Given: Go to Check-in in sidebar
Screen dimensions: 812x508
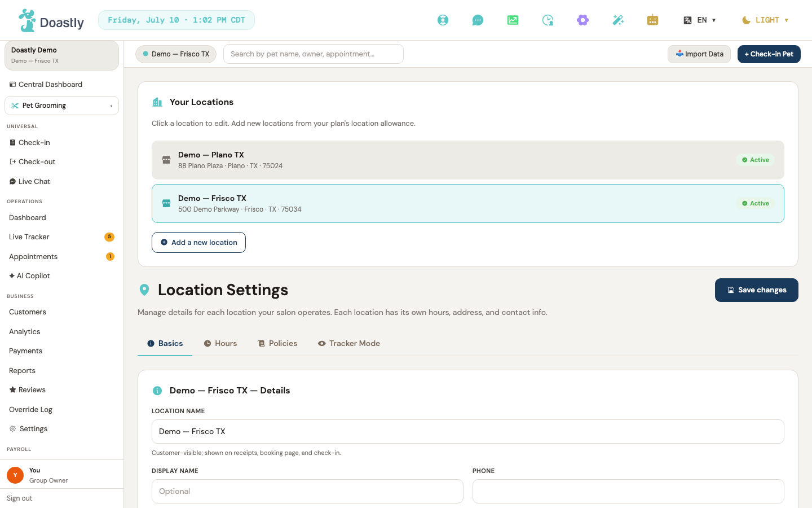Looking at the screenshot, I should [61, 143].
